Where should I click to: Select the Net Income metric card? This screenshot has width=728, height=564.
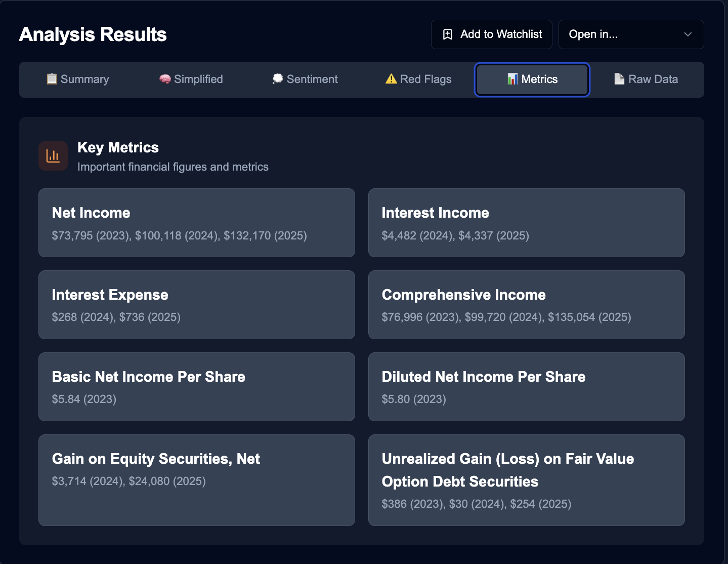click(x=196, y=223)
